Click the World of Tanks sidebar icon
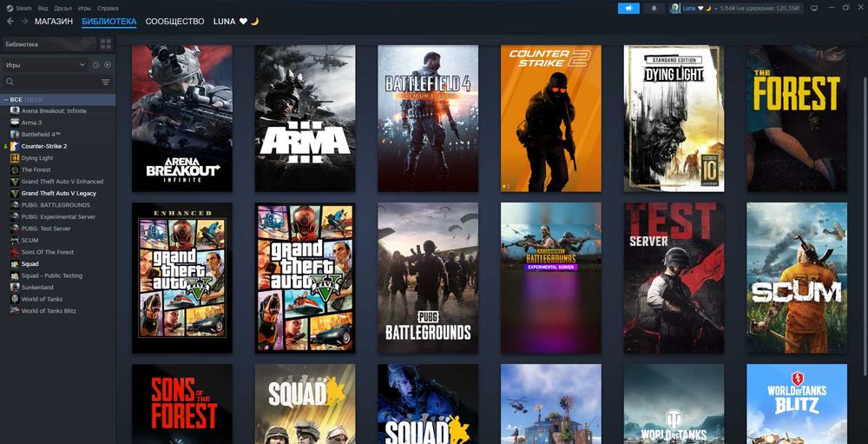This screenshot has height=444, width=868. click(x=15, y=299)
